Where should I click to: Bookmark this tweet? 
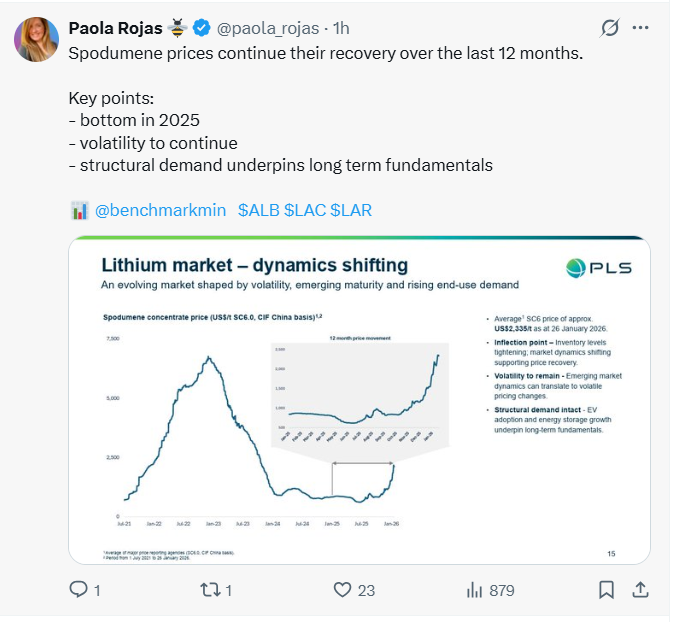pyautogui.click(x=606, y=590)
